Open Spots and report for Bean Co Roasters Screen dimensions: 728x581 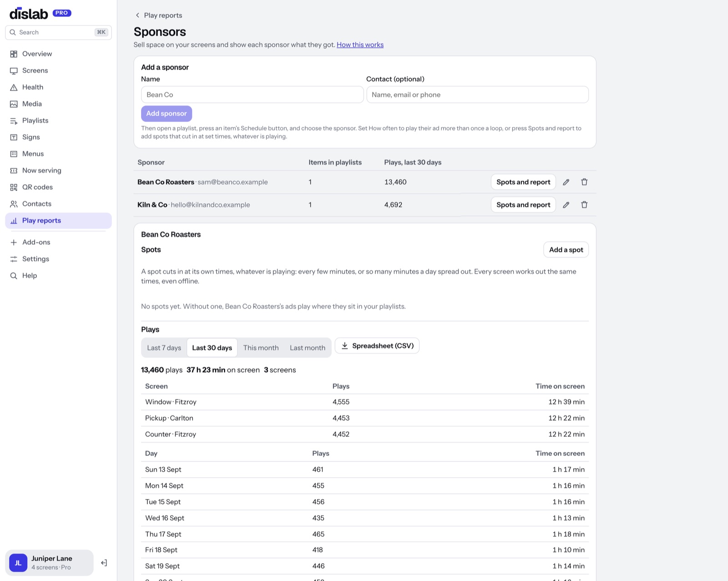pos(523,182)
